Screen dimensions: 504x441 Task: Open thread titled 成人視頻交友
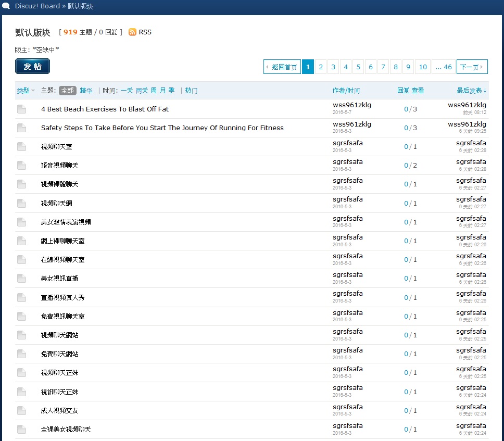[x=59, y=411]
